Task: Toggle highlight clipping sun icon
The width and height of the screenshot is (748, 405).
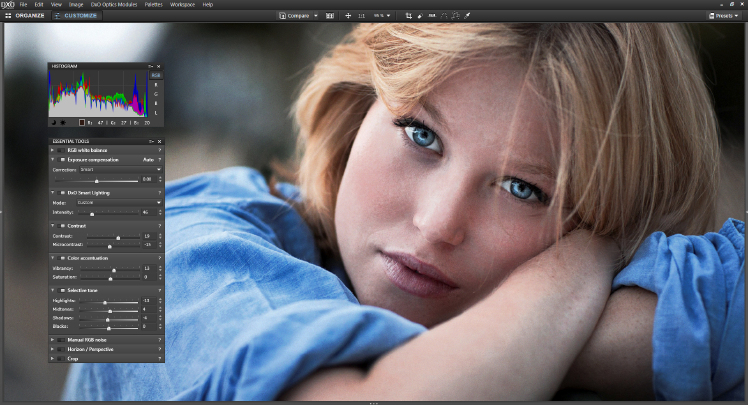Action: pyautogui.click(x=63, y=123)
